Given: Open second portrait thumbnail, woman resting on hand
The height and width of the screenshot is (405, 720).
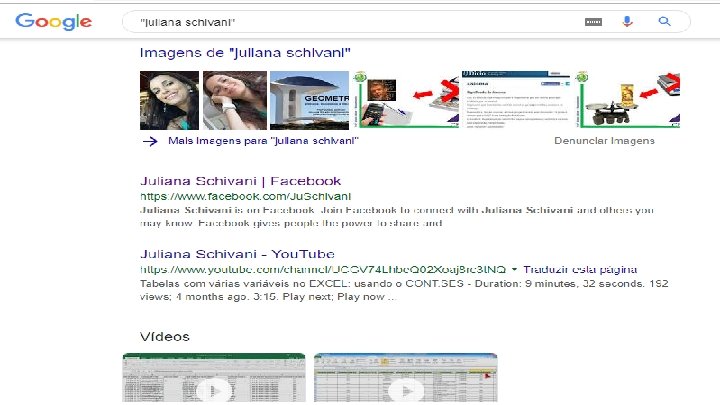Looking at the screenshot, I should pyautogui.click(x=235, y=100).
